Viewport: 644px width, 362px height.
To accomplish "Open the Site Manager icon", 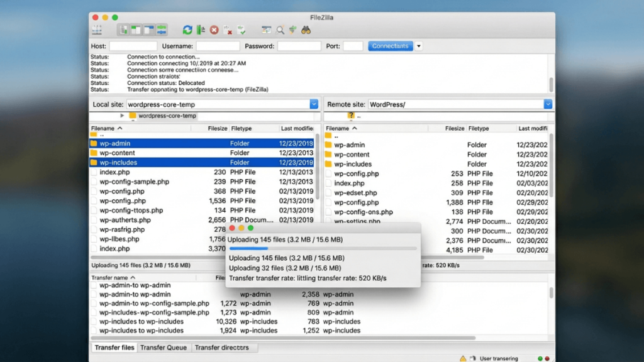I will 97,30.
